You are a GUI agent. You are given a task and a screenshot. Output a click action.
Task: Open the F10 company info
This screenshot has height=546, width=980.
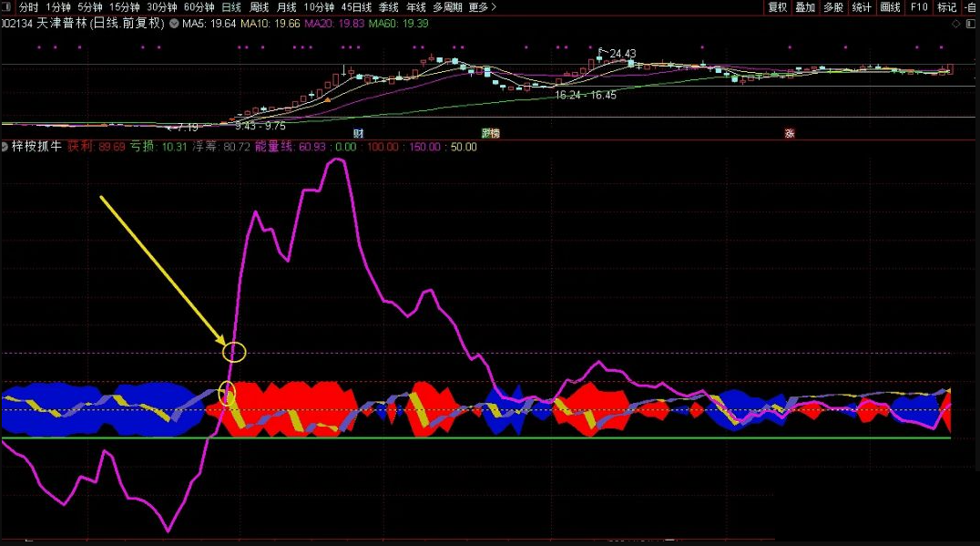click(919, 7)
